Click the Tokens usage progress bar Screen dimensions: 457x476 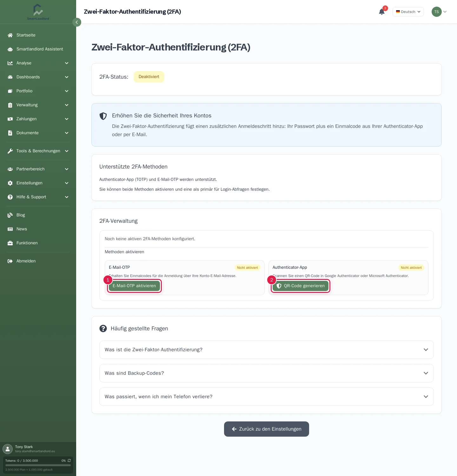click(38, 465)
